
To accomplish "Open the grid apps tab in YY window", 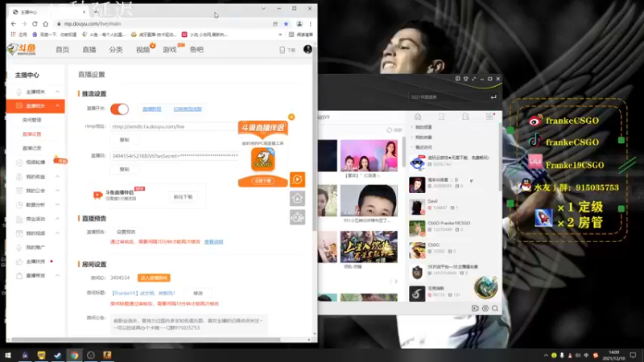I will [x=489, y=117].
